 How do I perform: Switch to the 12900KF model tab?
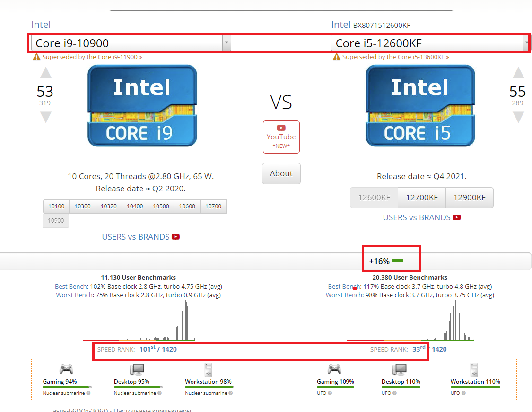[x=470, y=197]
